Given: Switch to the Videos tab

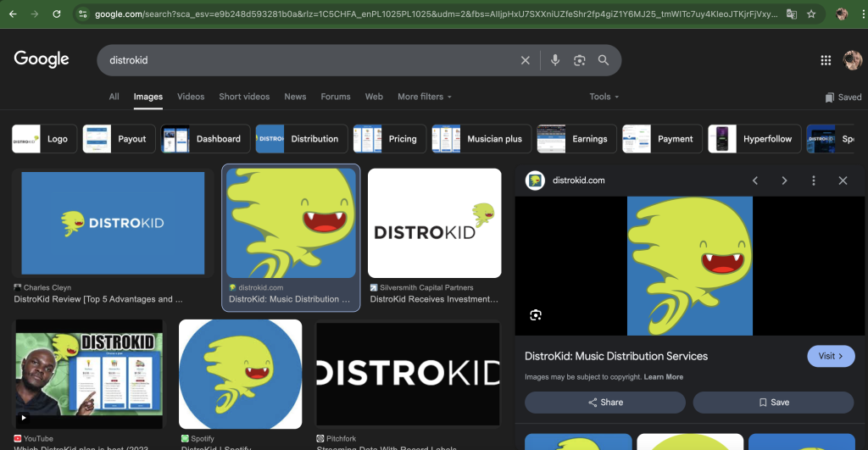Looking at the screenshot, I should (x=191, y=97).
